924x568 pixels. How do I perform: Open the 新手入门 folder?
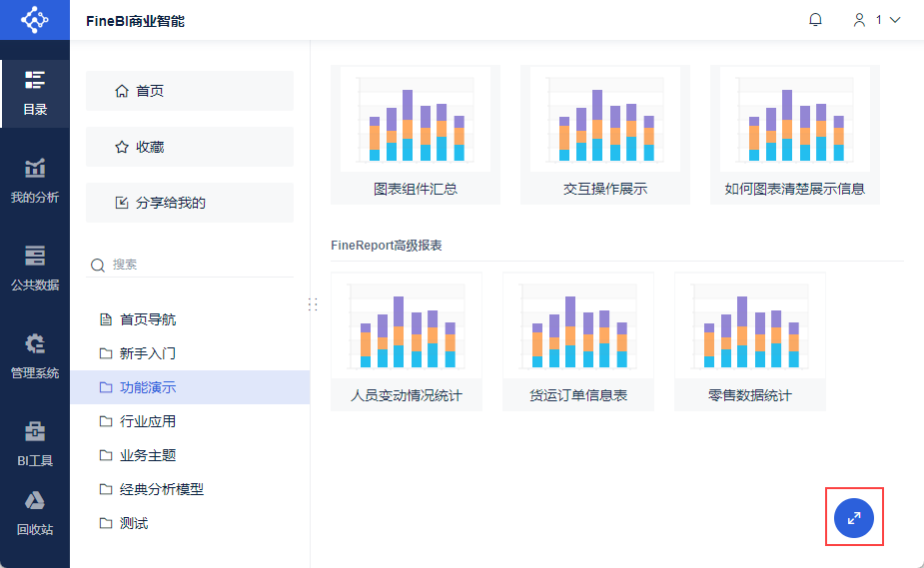(190, 353)
